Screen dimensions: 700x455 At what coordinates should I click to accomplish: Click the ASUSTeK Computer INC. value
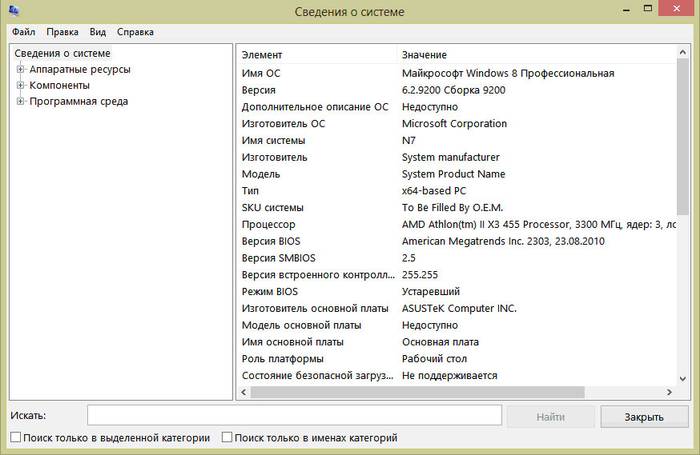[459, 309]
